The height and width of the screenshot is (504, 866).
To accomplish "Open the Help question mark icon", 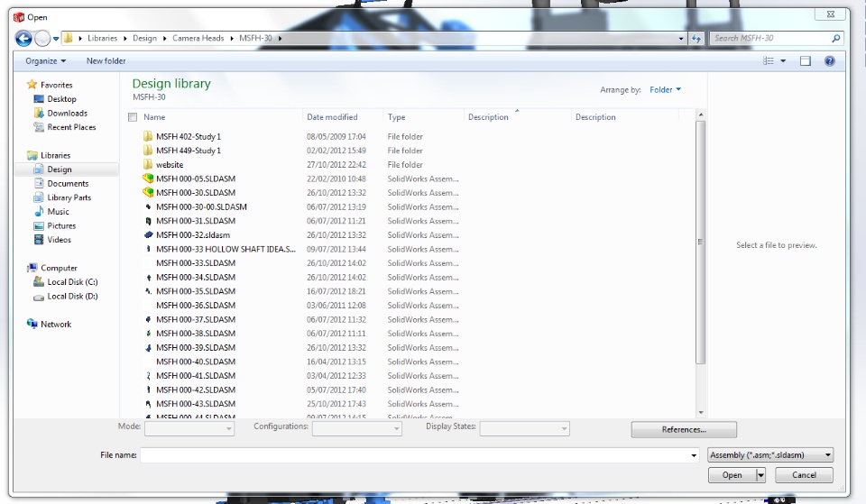I will tap(830, 60).
